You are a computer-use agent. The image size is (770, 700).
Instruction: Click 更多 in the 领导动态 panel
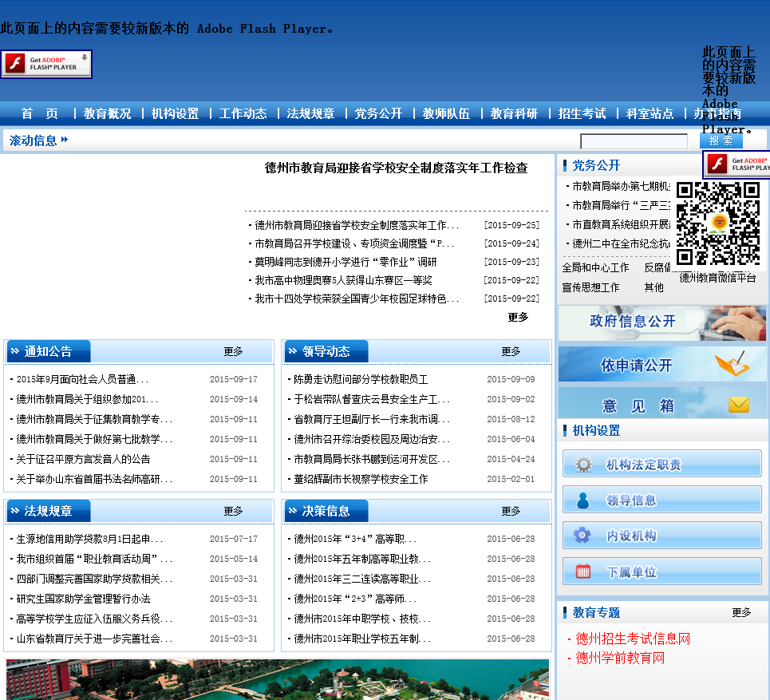tap(511, 352)
